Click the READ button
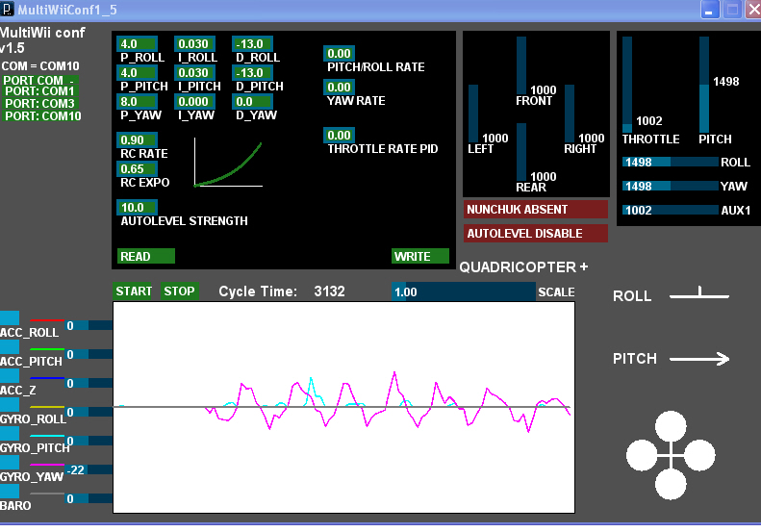The height and width of the screenshot is (532, 761). click(x=145, y=256)
